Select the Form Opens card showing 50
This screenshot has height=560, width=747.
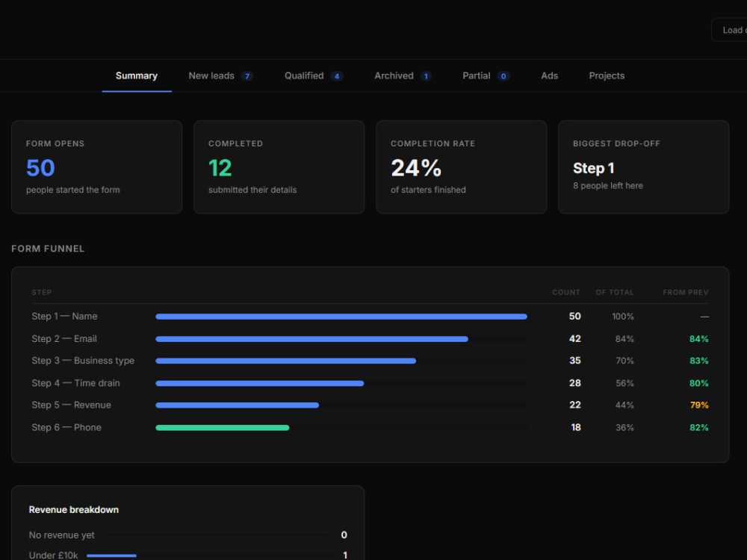96,167
